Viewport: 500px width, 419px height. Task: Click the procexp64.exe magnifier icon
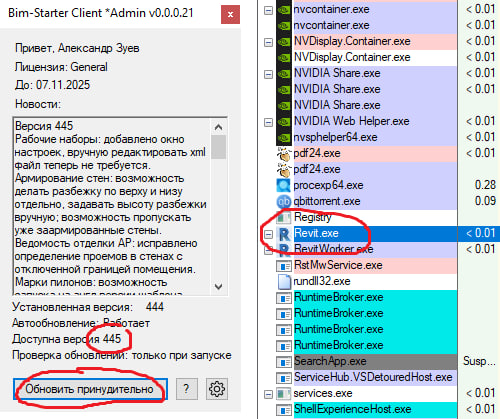click(284, 185)
